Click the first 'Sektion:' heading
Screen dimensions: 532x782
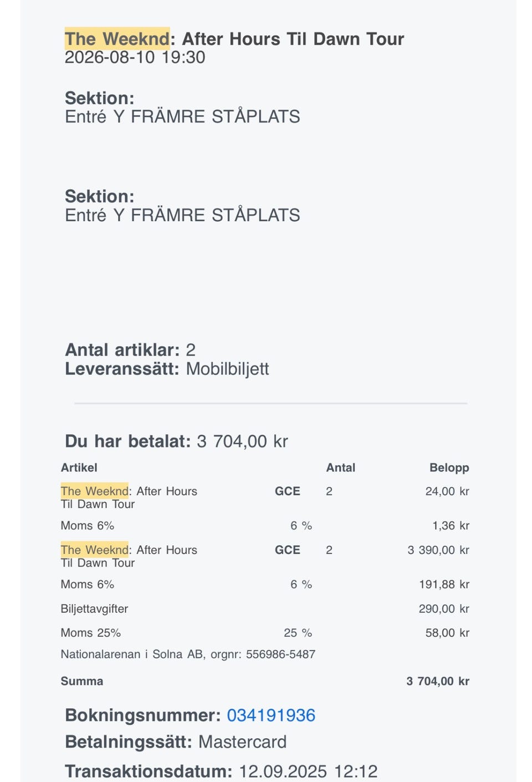point(100,98)
